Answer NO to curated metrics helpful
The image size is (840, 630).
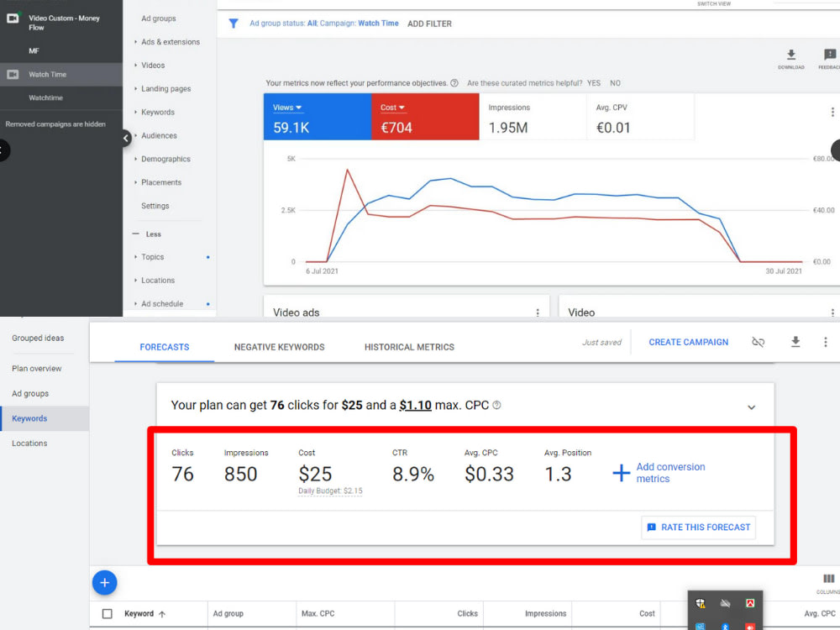click(615, 83)
